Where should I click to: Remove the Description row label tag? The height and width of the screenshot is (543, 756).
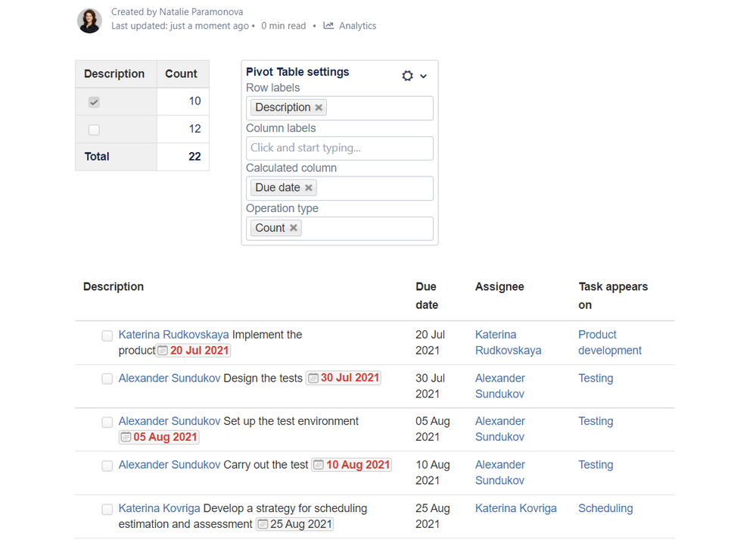319,108
